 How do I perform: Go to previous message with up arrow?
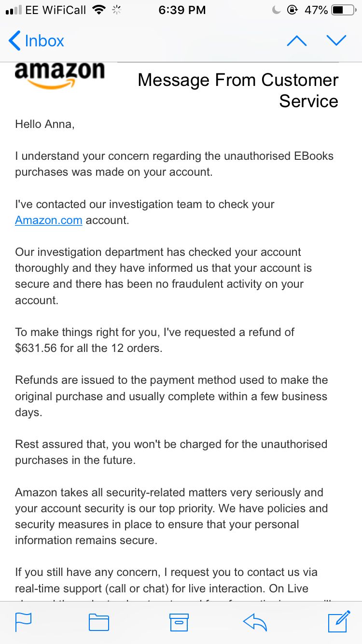point(297,41)
